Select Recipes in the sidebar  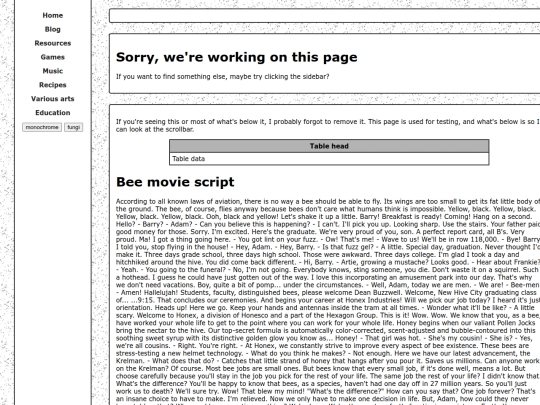click(x=53, y=85)
